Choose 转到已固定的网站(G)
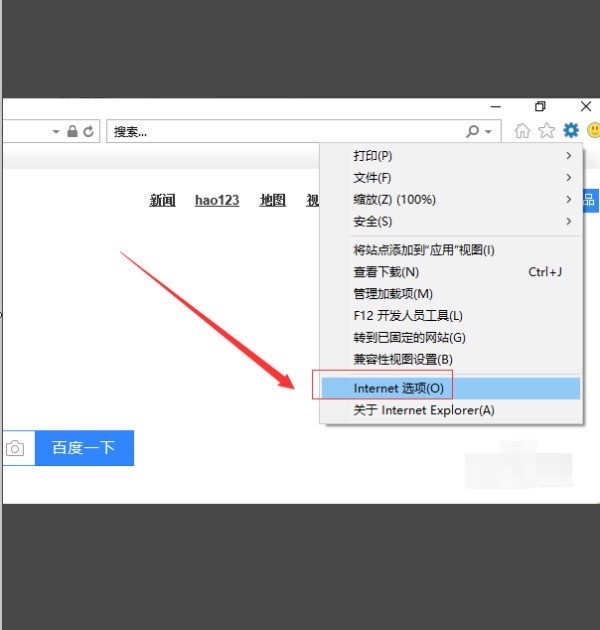 (451, 338)
